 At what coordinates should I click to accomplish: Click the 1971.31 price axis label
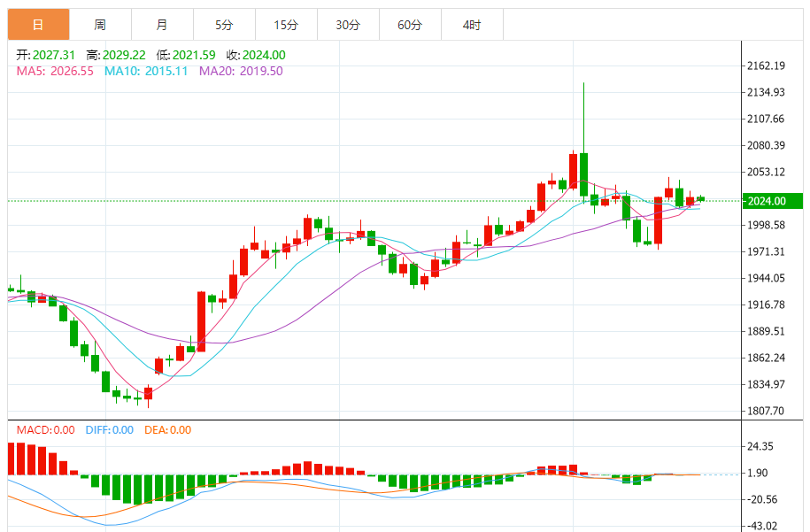click(x=766, y=251)
